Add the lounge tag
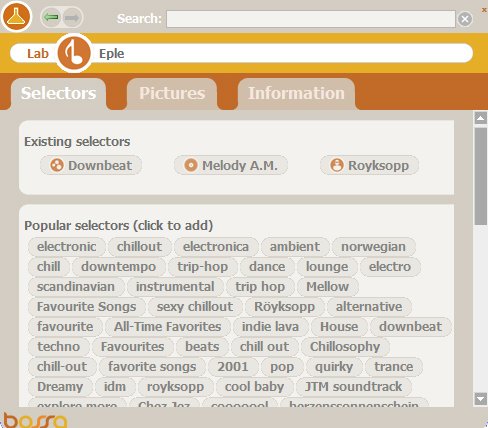The image size is (488, 428). tap(327, 267)
